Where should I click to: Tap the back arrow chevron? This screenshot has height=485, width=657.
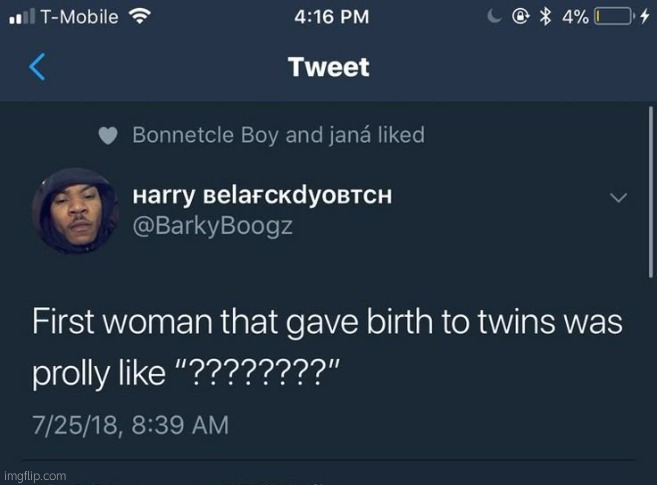(x=37, y=67)
